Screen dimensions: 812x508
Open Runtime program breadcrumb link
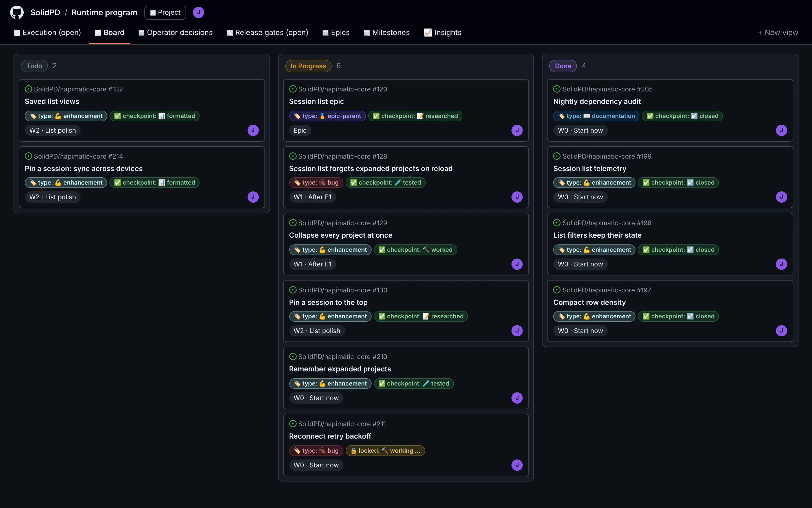104,12
